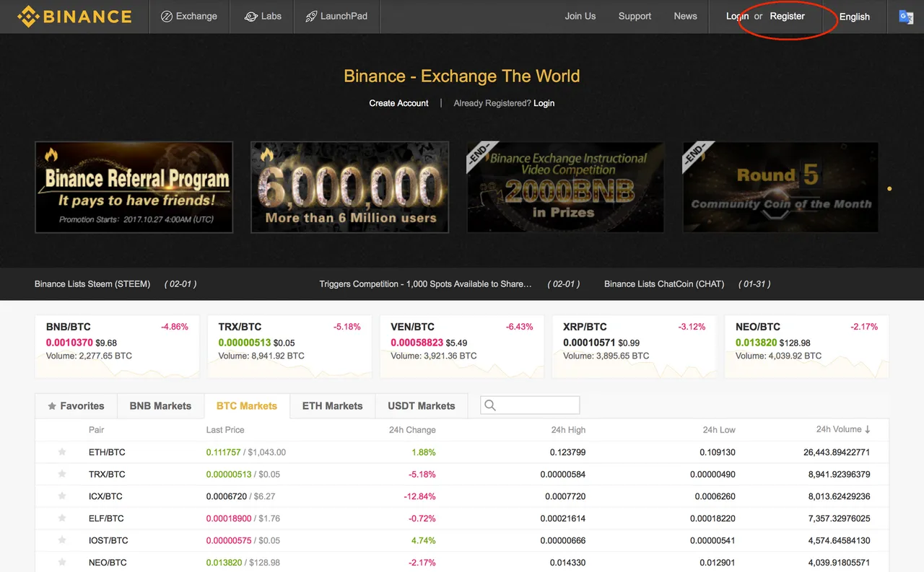Open Binance Lists ChatCoin (CHAT) announcement
924x572 pixels.
point(664,284)
